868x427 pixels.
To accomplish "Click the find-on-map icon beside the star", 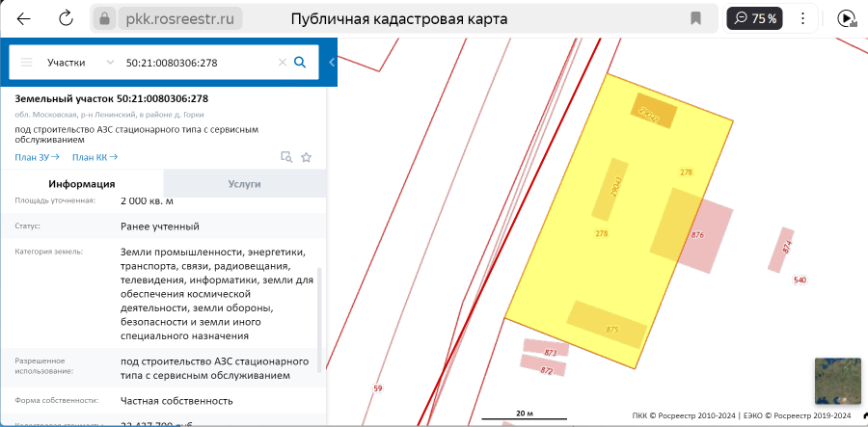I will [285, 157].
